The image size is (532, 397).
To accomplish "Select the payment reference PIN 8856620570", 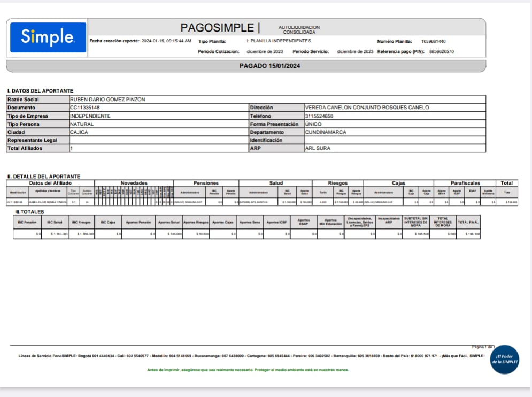I will click(441, 52).
